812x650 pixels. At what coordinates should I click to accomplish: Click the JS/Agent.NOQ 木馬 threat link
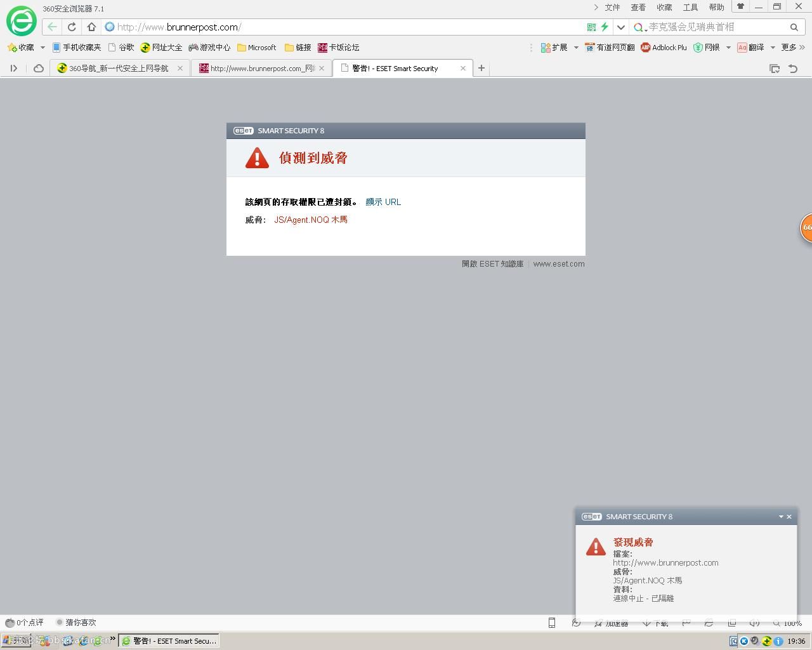pos(311,220)
